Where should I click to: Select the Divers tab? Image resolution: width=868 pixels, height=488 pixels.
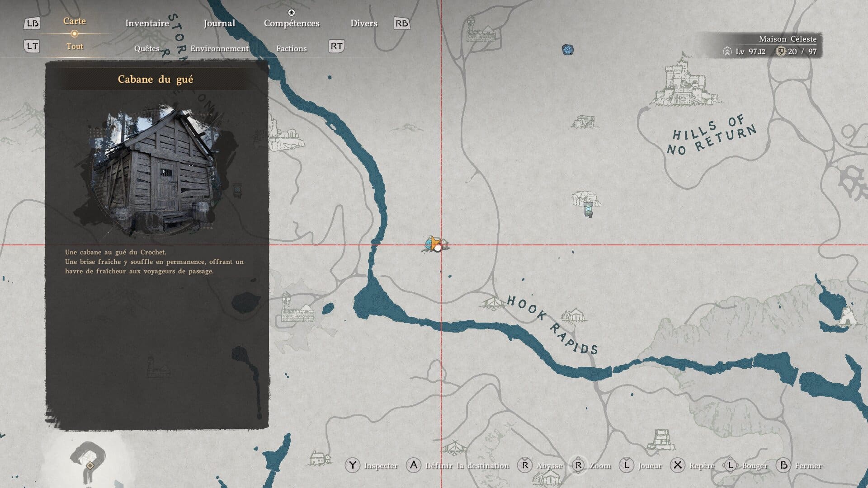[x=363, y=23]
